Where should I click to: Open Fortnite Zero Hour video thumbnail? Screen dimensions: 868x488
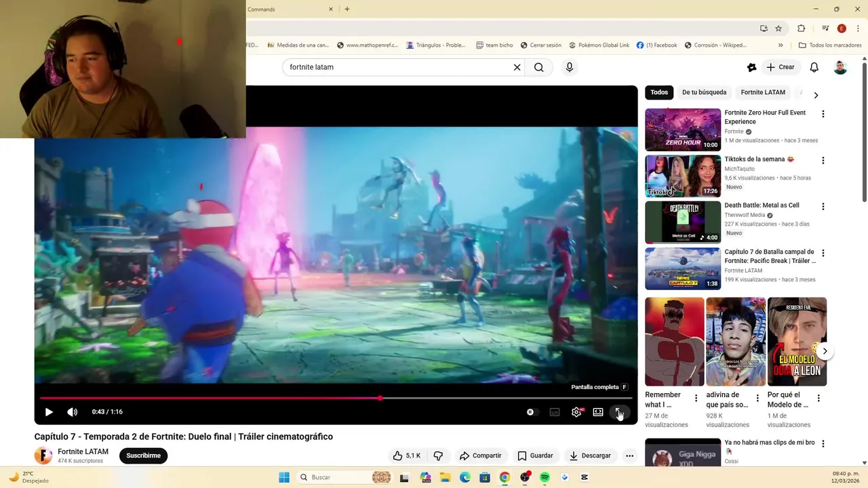coord(683,129)
